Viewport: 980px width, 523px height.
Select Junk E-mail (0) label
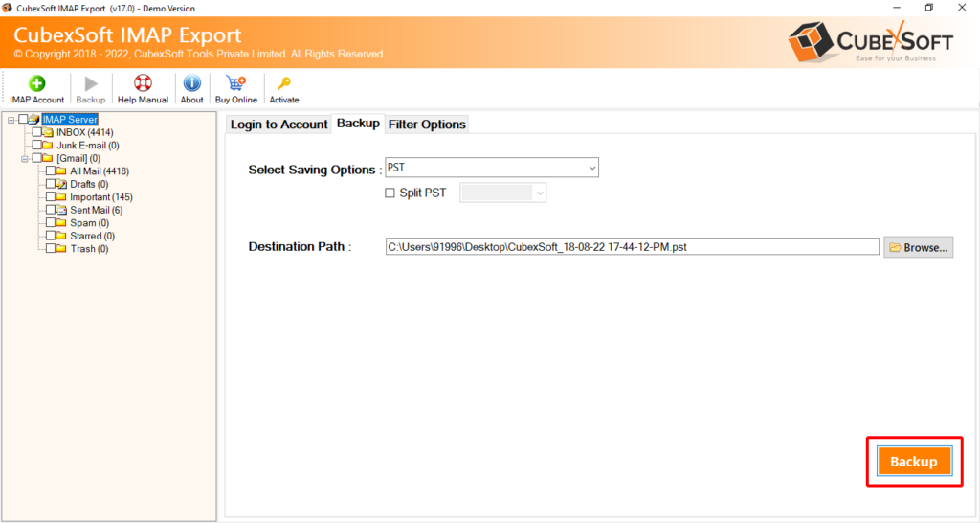click(x=88, y=146)
